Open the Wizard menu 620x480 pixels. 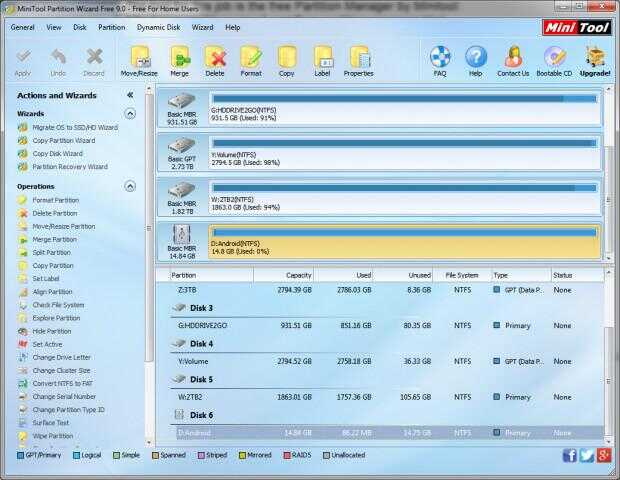coord(202,27)
